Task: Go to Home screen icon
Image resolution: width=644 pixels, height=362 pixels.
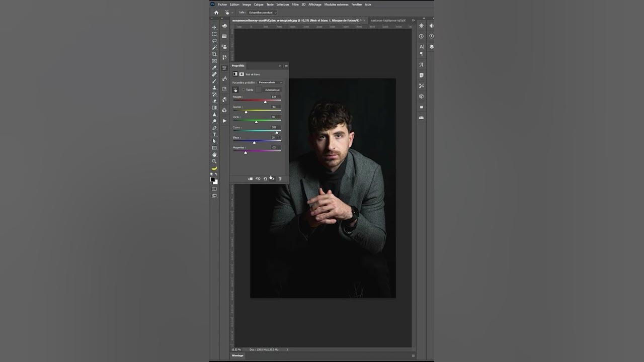Action: 216,13
